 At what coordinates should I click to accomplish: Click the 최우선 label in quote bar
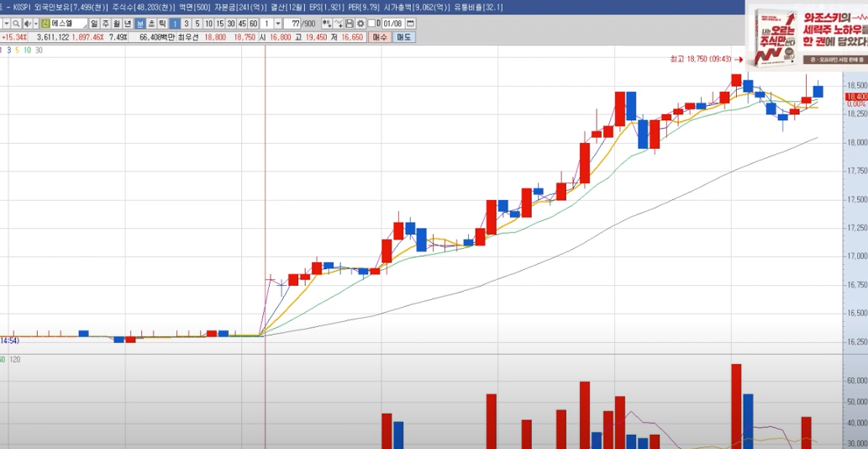(x=187, y=37)
